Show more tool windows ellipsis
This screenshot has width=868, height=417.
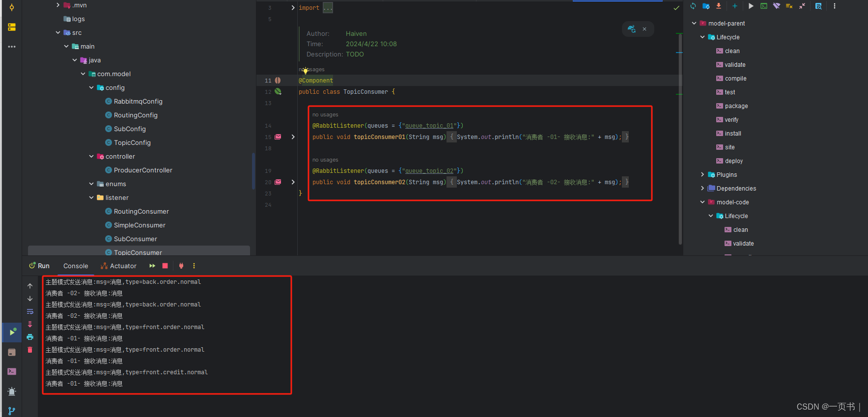click(x=12, y=47)
